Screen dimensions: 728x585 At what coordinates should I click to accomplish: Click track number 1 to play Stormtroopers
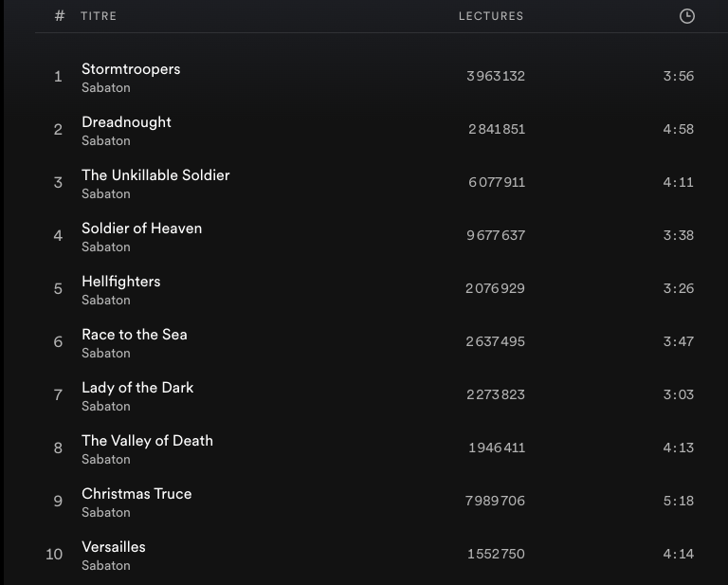click(58, 77)
